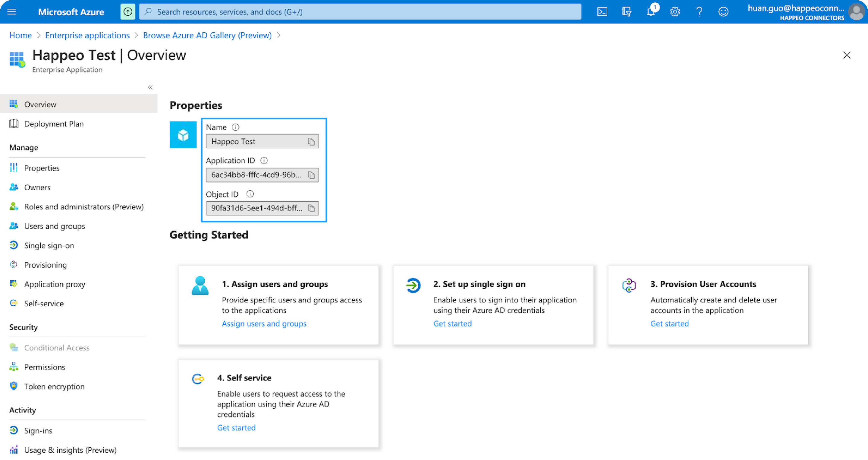The height and width of the screenshot is (460, 868).
Task: Click Get started under Self service
Action: (236, 428)
